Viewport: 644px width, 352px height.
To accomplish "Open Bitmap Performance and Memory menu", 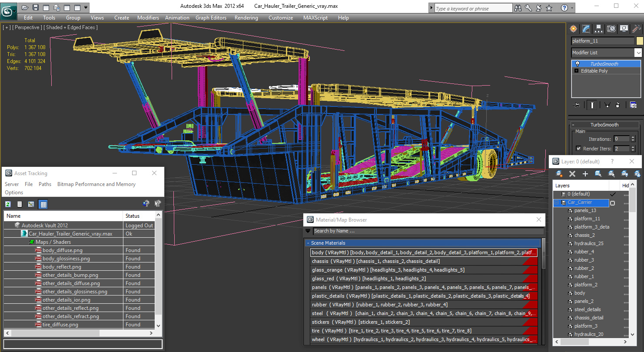I will point(96,184).
